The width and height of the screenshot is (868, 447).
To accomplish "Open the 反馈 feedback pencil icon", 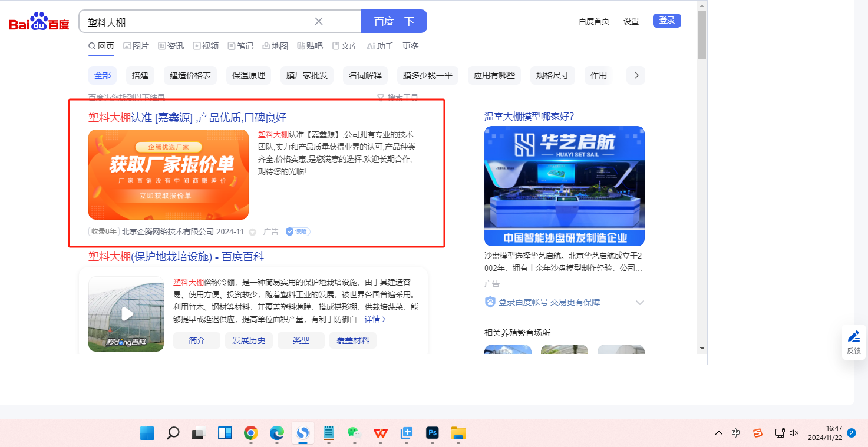I will click(853, 336).
